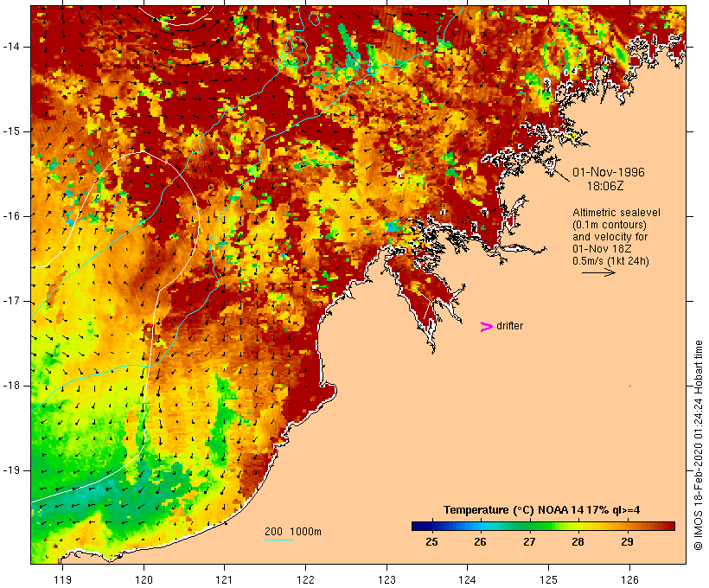Click longitude axis label '124'
Screen dimensions: 709x588
(467, 579)
